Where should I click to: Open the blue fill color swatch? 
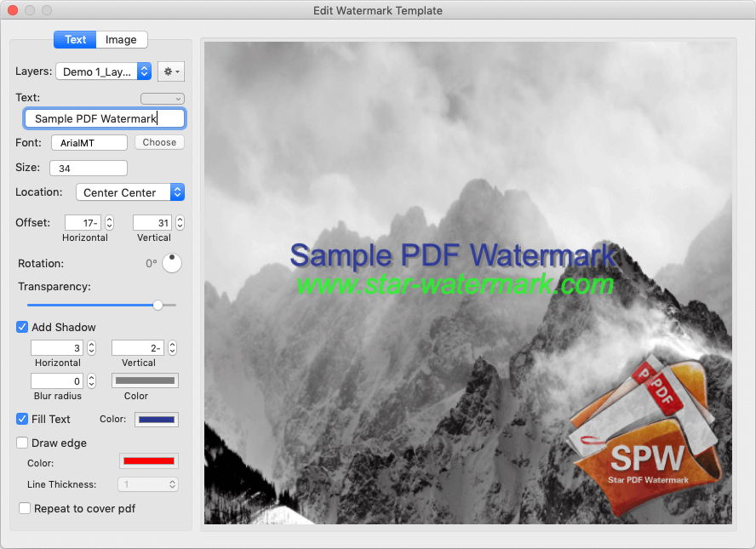point(156,420)
